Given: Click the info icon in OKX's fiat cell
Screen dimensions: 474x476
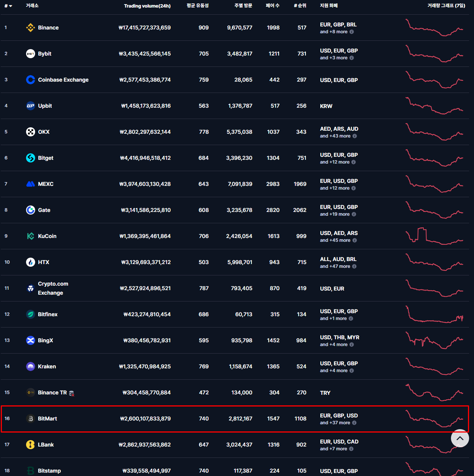Looking at the screenshot, I should pos(355,136).
